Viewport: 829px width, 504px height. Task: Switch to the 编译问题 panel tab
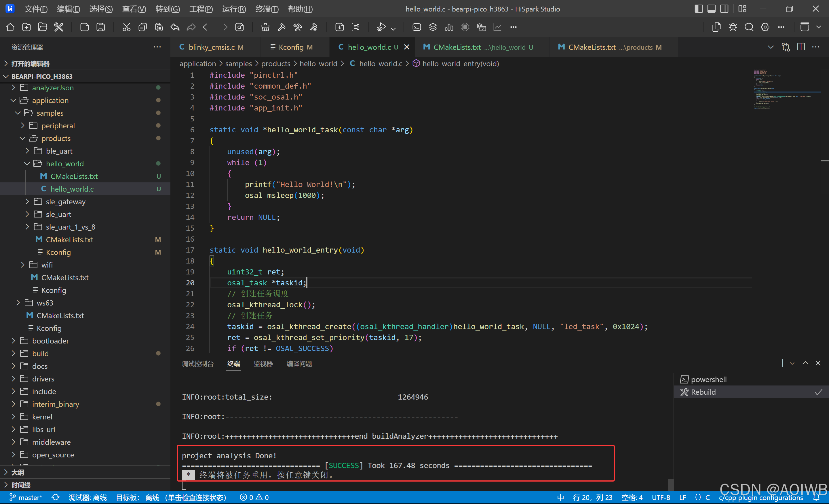[x=299, y=364]
